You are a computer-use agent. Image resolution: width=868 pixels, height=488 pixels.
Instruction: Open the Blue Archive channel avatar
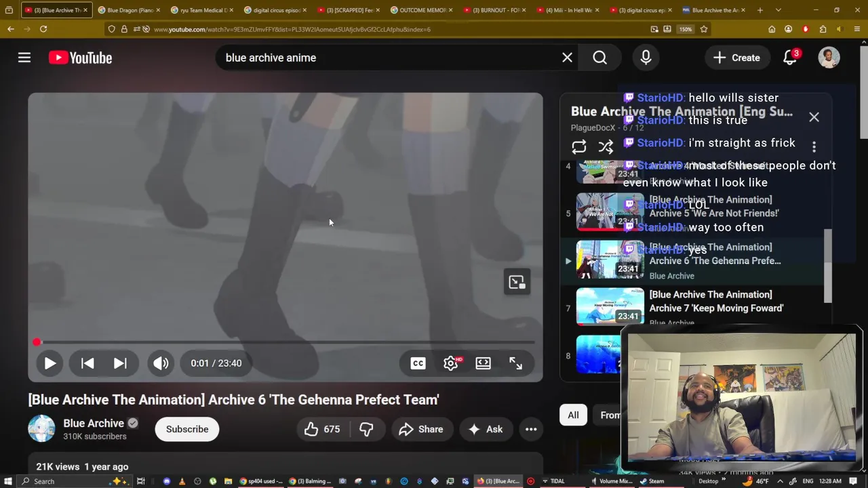pos(41,428)
